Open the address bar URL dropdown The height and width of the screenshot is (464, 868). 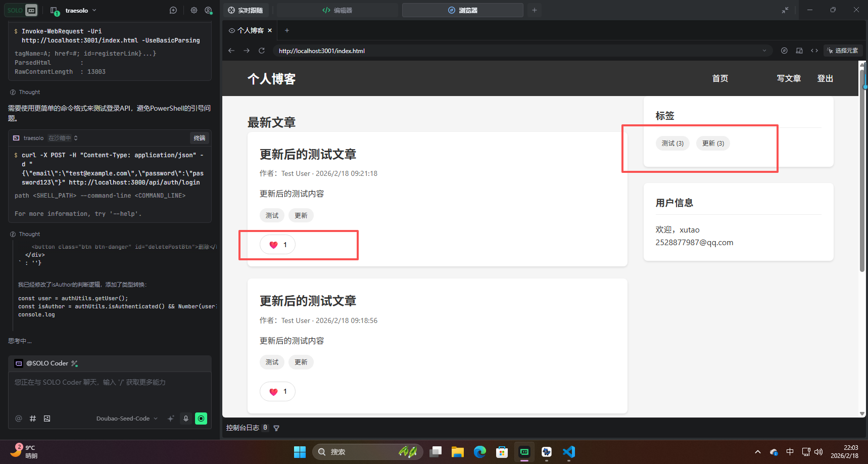pos(764,51)
